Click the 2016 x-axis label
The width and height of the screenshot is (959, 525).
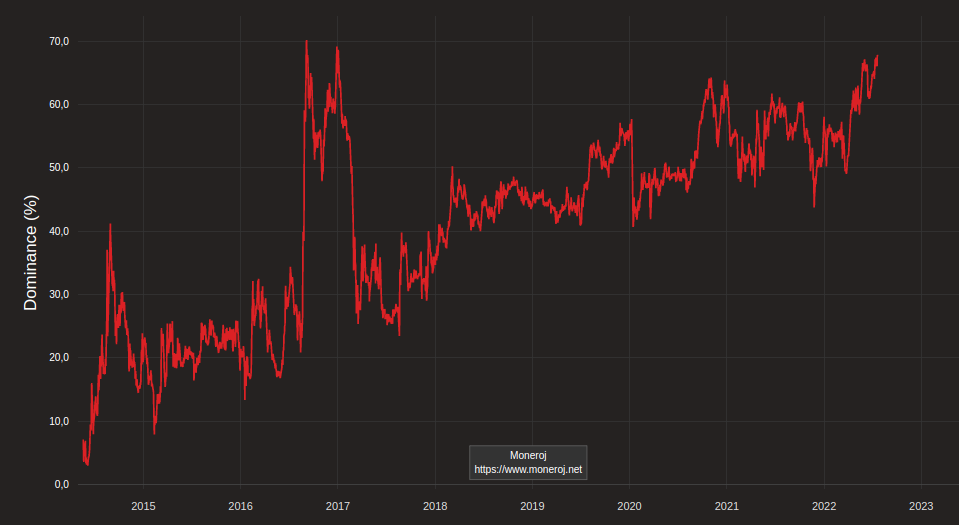[x=240, y=506]
